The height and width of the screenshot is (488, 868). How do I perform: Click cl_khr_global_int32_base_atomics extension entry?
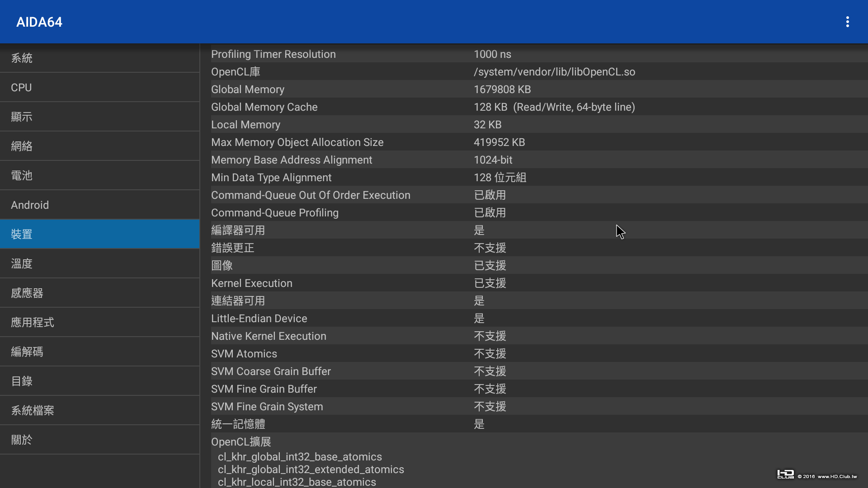pyautogui.click(x=300, y=457)
